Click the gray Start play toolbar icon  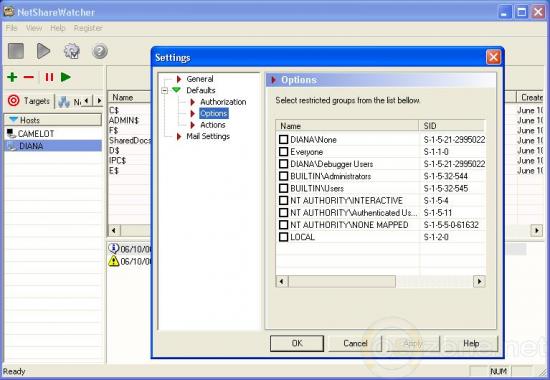[x=43, y=51]
